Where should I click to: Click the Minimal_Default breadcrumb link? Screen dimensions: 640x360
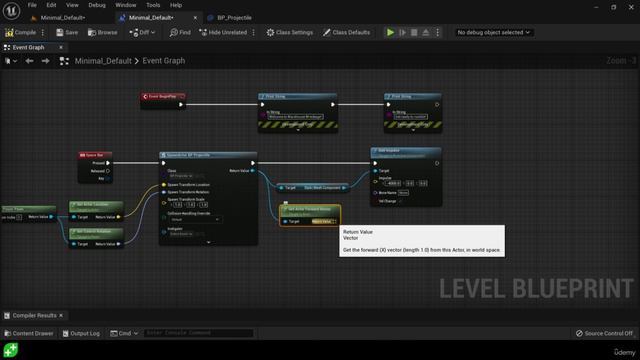coord(103,61)
